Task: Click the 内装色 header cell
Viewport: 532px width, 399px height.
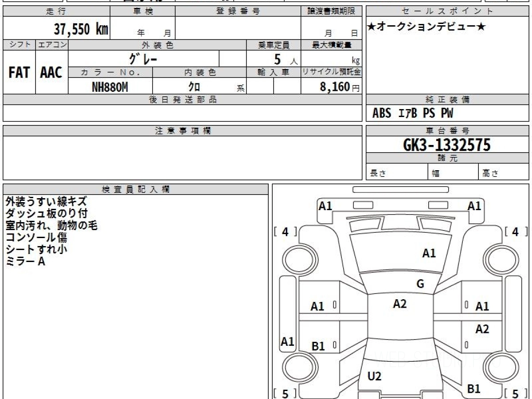Action: pyautogui.click(x=199, y=72)
